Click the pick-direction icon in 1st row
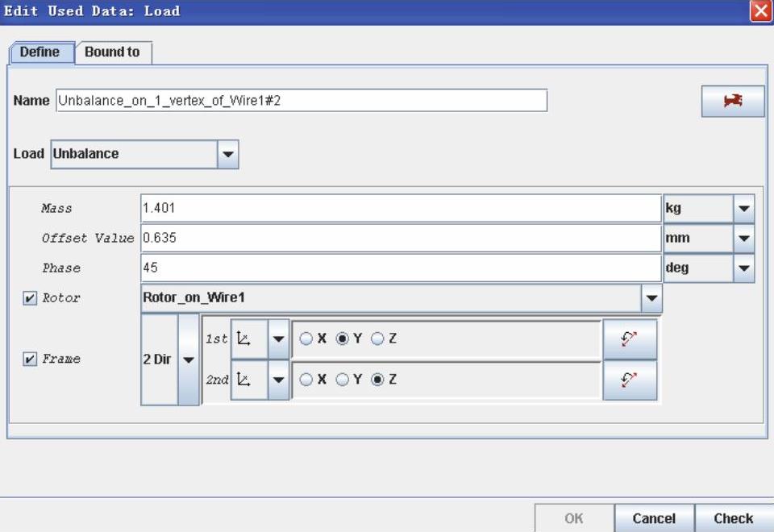This screenshot has width=774, height=532. click(630, 339)
